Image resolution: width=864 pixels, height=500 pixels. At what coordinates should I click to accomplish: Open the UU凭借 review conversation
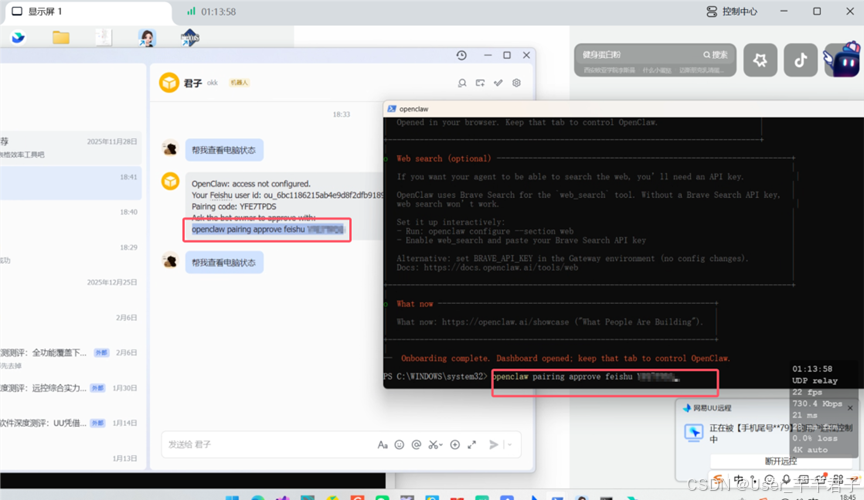click(71, 429)
